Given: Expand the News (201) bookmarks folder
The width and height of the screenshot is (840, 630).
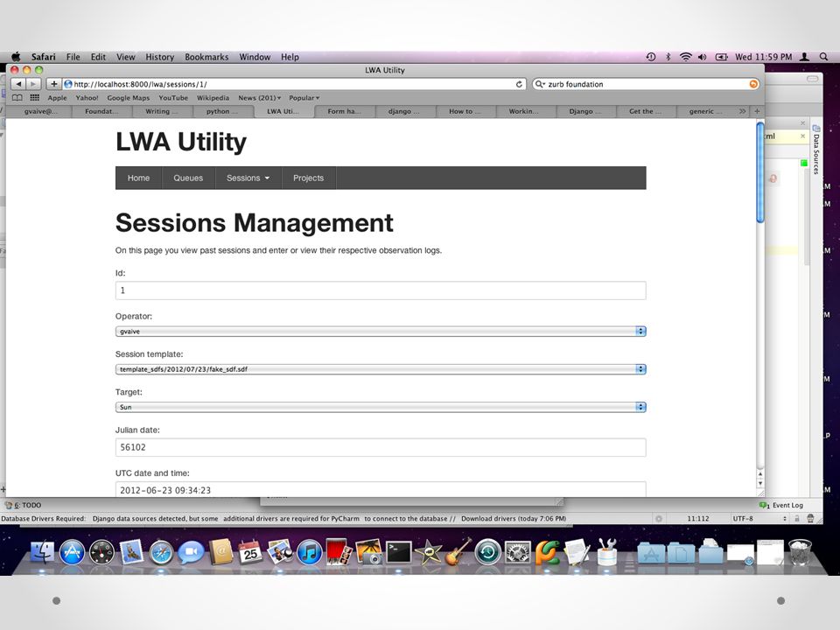Looking at the screenshot, I should point(259,97).
